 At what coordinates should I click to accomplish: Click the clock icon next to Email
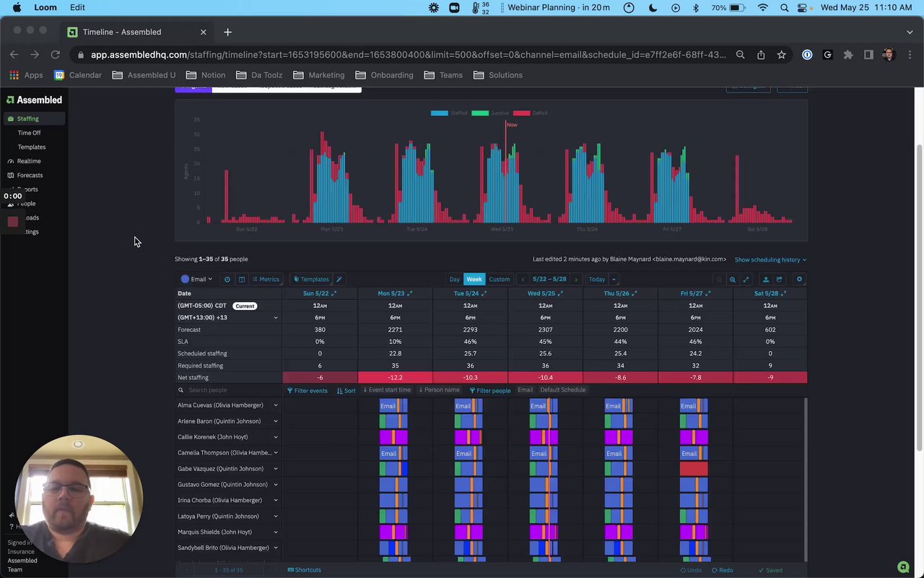[227, 280]
